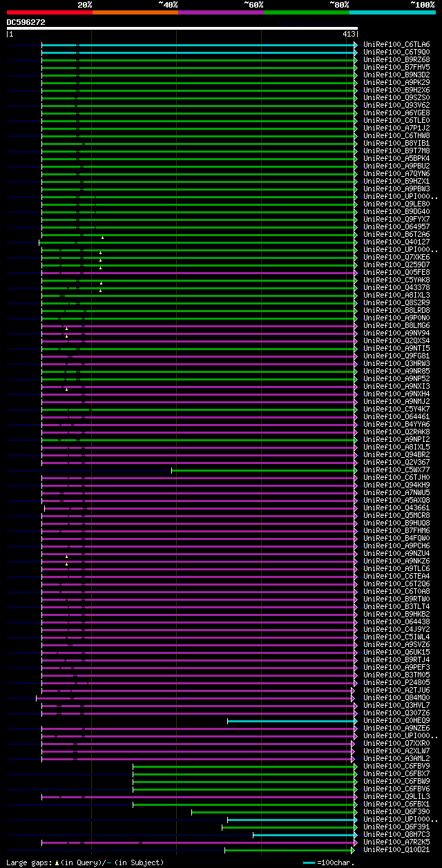Screen dimensions: 442x868
Task: Select the UniRef100_B3TLT4 label
Action: coord(396,606)
